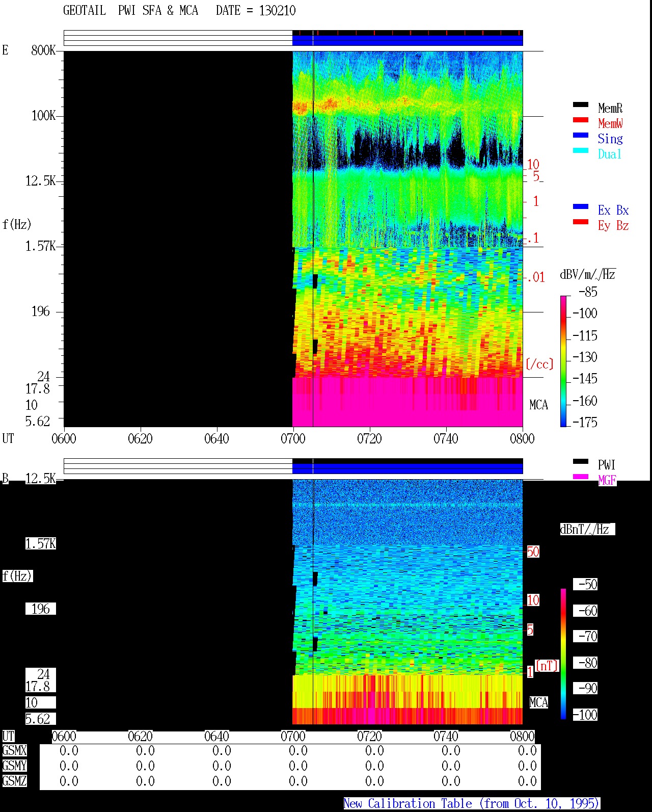Click the GSMZ value under 0800
This screenshot has width=652, height=812.
pyautogui.click(x=527, y=781)
